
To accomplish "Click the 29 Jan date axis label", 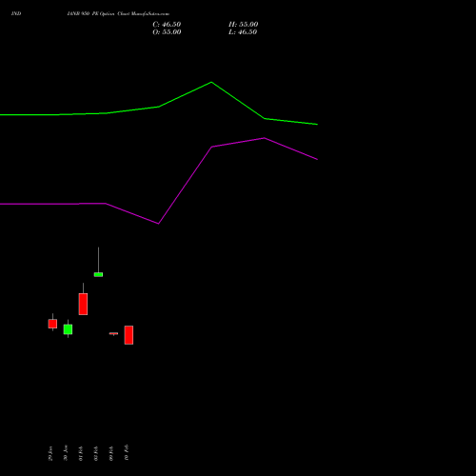I will point(50,453).
